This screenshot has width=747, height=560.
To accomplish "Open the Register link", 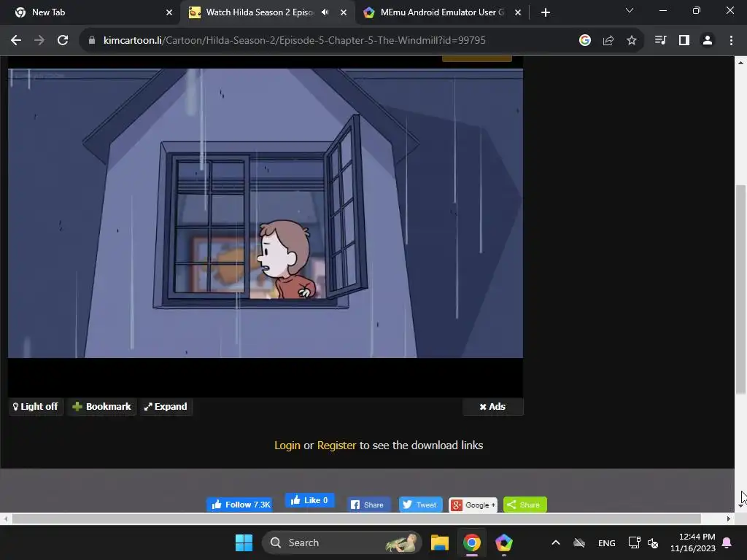I will tap(336, 446).
